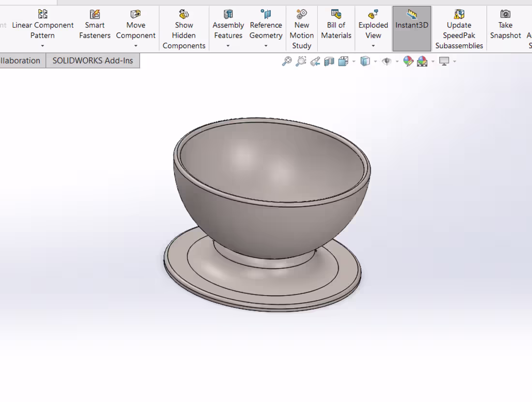This screenshot has height=402, width=532.
Task: Switch to the SOLIDWORKS Add-Ins tab
Action: point(93,60)
